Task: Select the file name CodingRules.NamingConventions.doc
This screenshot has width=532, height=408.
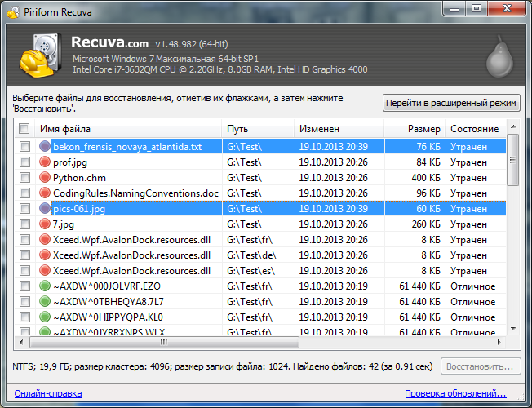Action: point(135,193)
